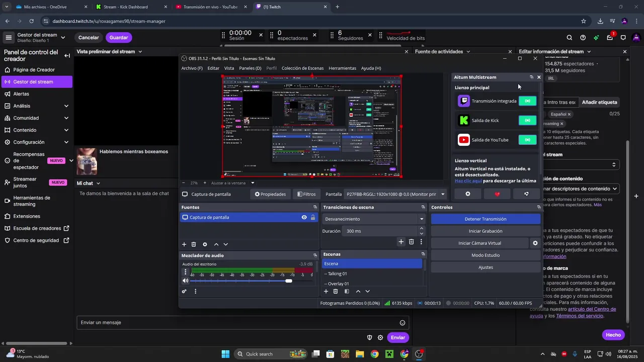Image resolution: width=644 pixels, height=362 pixels.
Task: Increase transition Duración stepper up arrow
Action: tap(422, 228)
